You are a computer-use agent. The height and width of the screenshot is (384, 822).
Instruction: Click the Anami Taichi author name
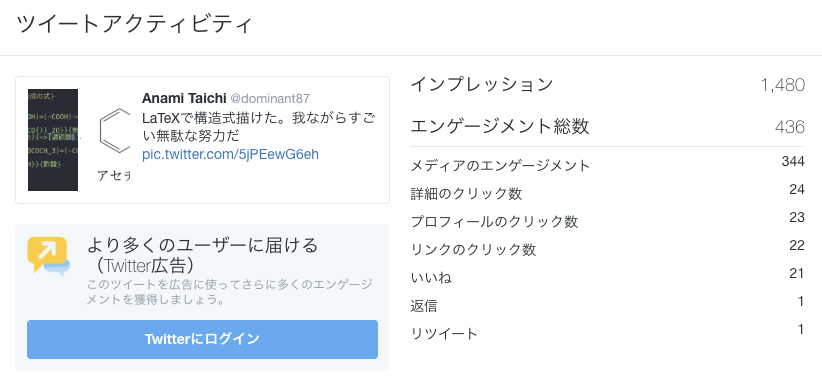coord(184,98)
